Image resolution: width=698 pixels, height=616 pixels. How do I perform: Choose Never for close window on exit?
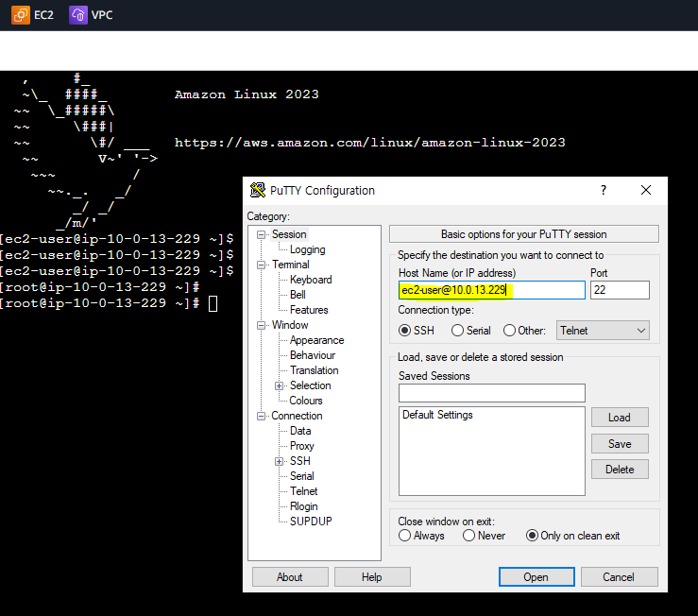coord(468,536)
